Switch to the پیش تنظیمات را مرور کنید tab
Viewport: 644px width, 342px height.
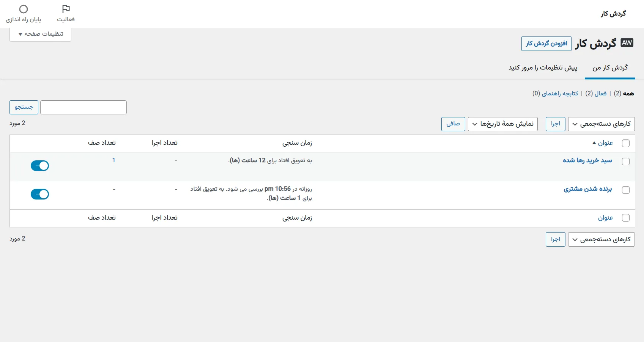pyautogui.click(x=543, y=68)
